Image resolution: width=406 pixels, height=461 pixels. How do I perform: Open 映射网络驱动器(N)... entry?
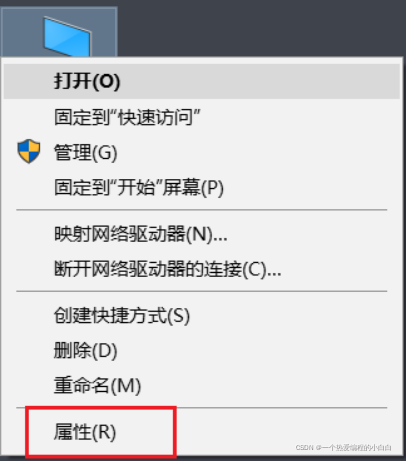[x=202, y=234]
